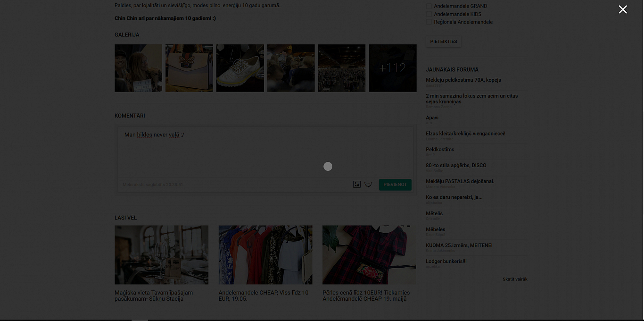Submit comment with PIEVIENOT button
Screen dimensions: 644x321
click(x=395, y=185)
